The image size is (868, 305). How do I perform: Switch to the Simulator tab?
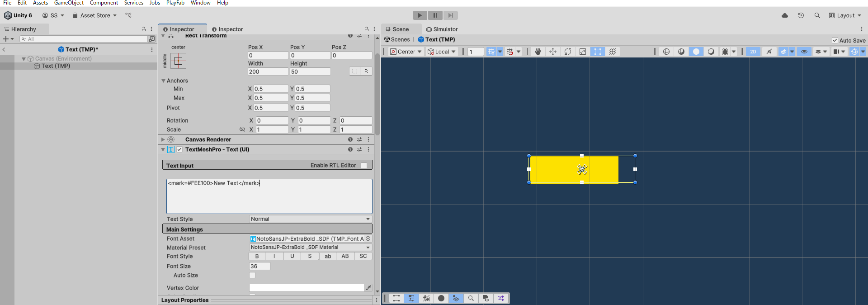pyautogui.click(x=442, y=29)
